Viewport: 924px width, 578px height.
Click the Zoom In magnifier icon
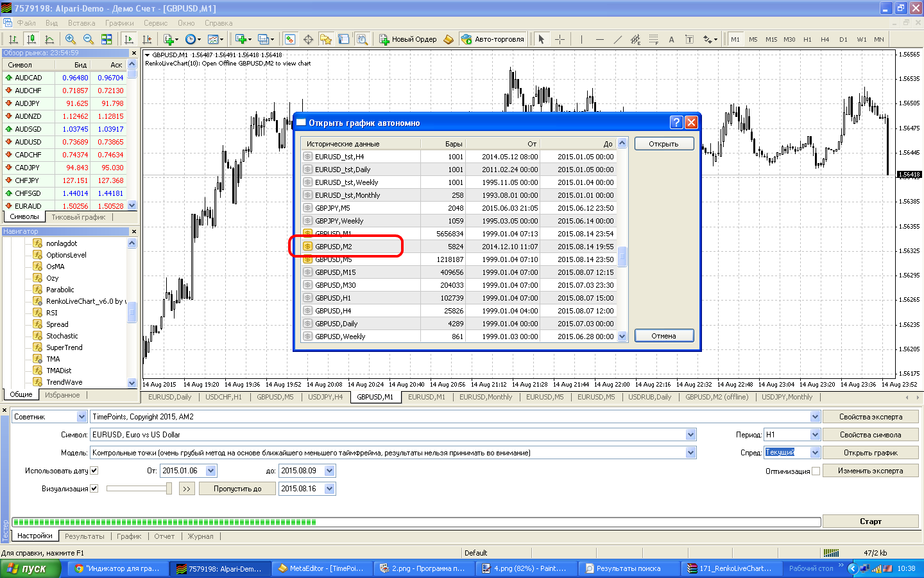click(71, 39)
